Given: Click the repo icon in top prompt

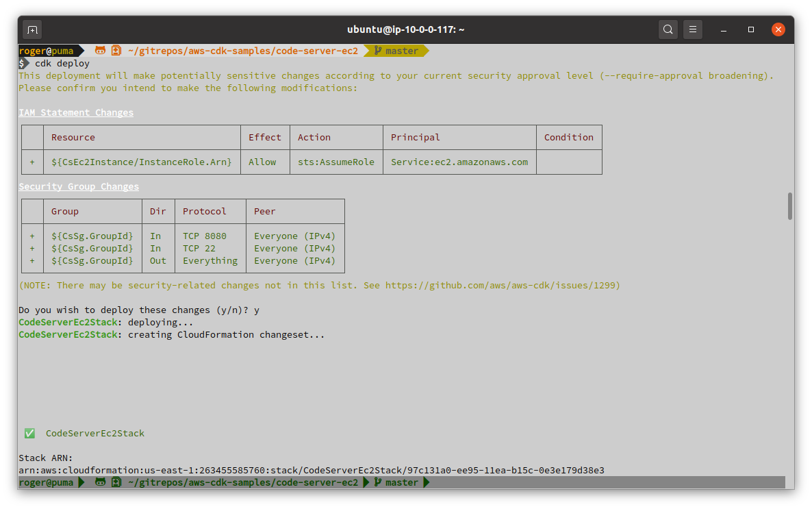Looking at the screenshot, I should click(116, 50).
